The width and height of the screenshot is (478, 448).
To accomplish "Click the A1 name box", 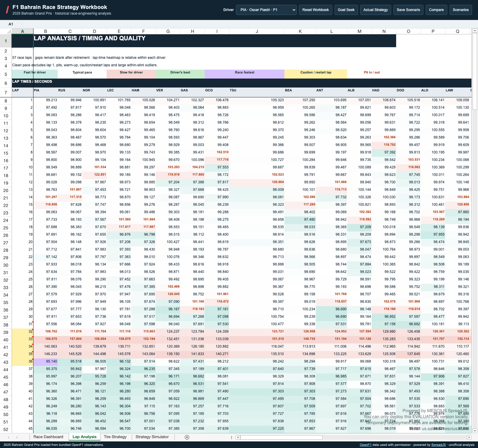I will pyautogui.click(x=11, y=24).
